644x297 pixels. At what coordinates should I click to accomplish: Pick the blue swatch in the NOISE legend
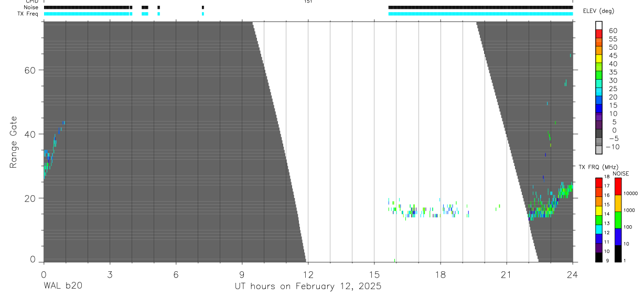(618, 237)
